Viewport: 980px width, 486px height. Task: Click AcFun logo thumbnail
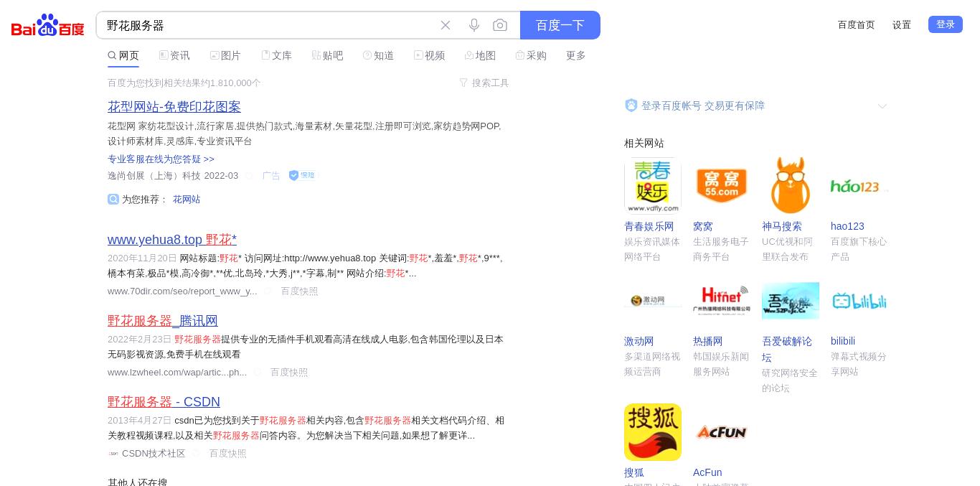(722, 432)
